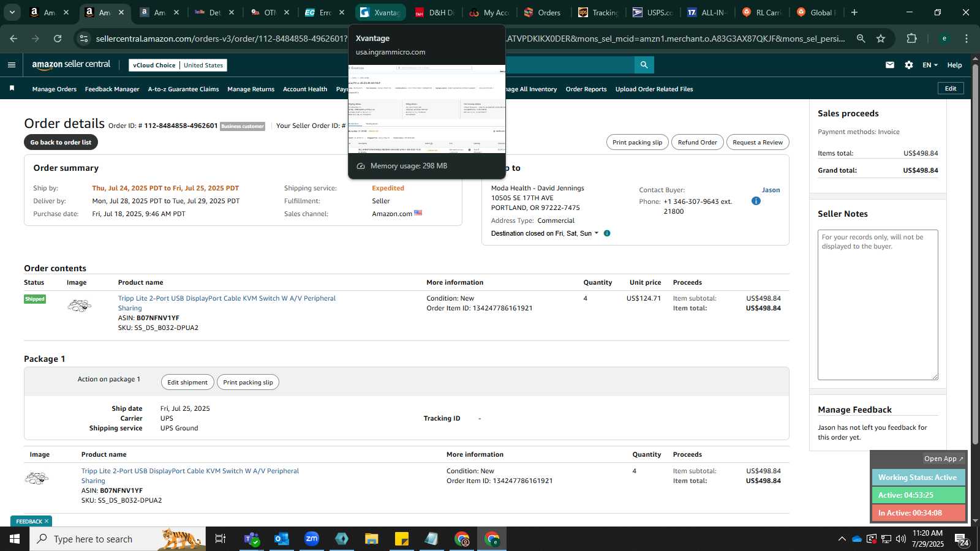The height and width of the screenshot is (551, 980).
Task: Click the site info icon in address bar
Action: click(x=84, y=39)
